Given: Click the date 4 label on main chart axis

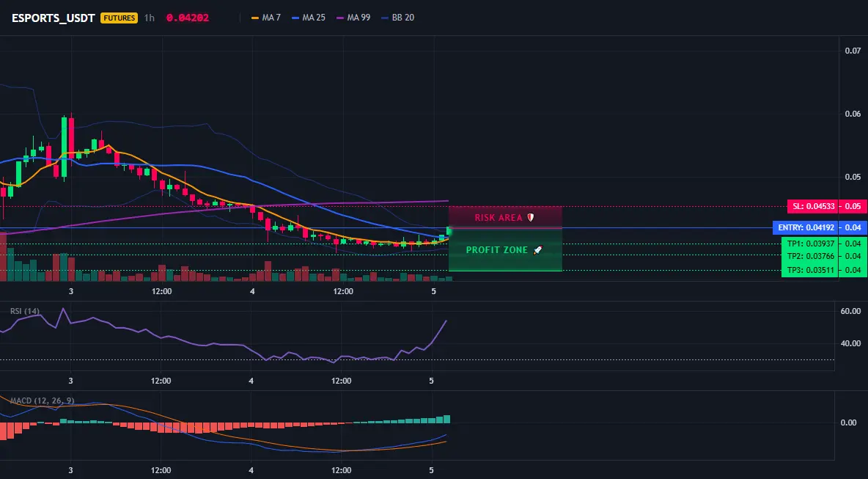Looking at the screenshot, I should 252,291.
